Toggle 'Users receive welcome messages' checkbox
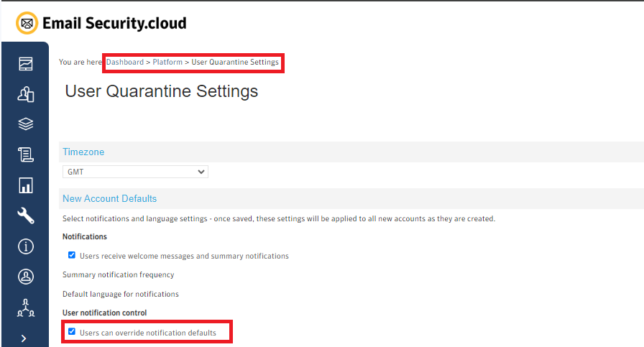The width and height of the screenshot is (644, 347). pos(72,255)
